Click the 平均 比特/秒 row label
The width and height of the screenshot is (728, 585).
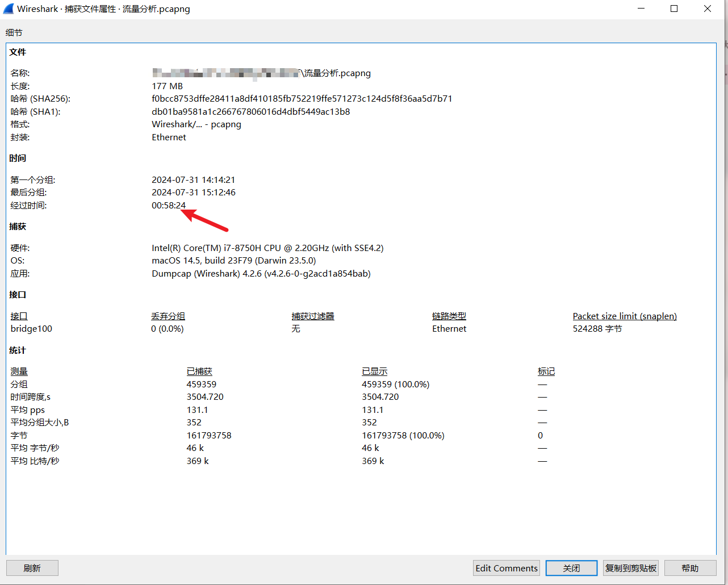[35, 461]
